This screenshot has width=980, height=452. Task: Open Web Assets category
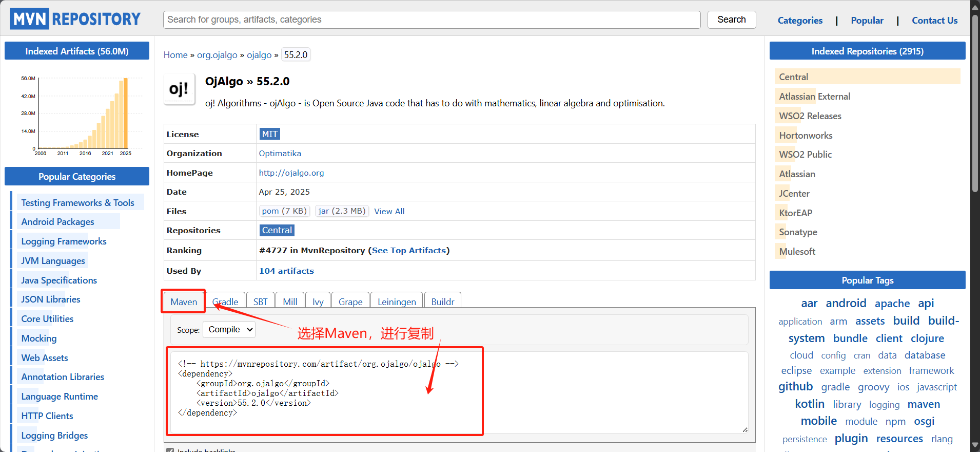tap(45, 358)
